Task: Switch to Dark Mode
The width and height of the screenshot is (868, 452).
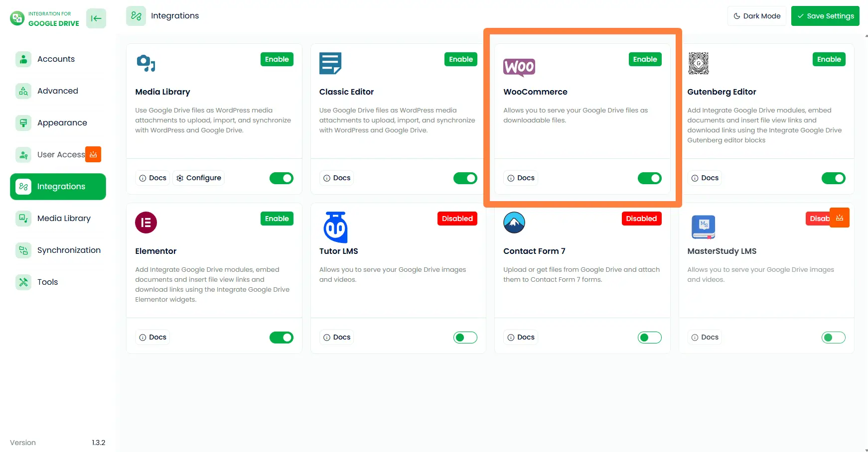Action: pyautogui.click(x=756, y=16)
